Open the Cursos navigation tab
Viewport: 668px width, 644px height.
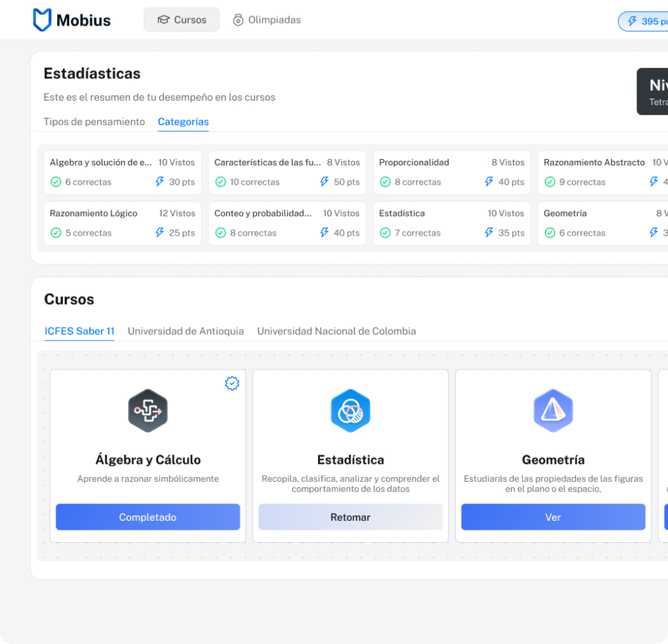click(181, 20)
